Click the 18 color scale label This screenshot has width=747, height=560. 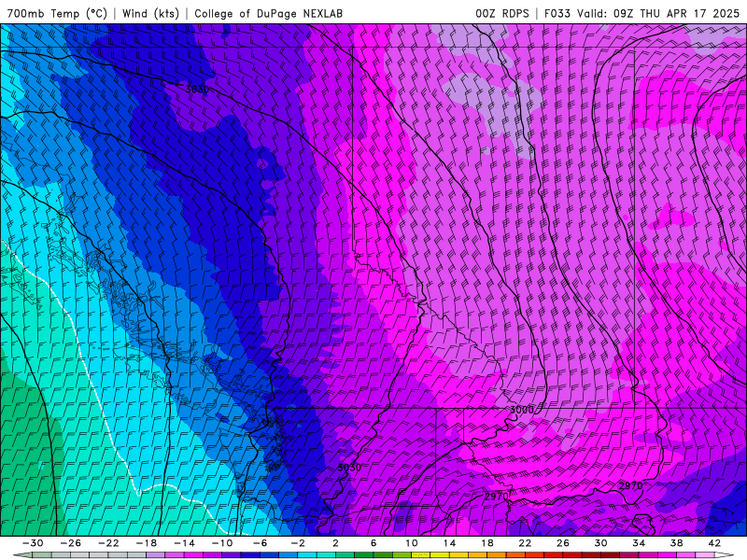point(486,543)
